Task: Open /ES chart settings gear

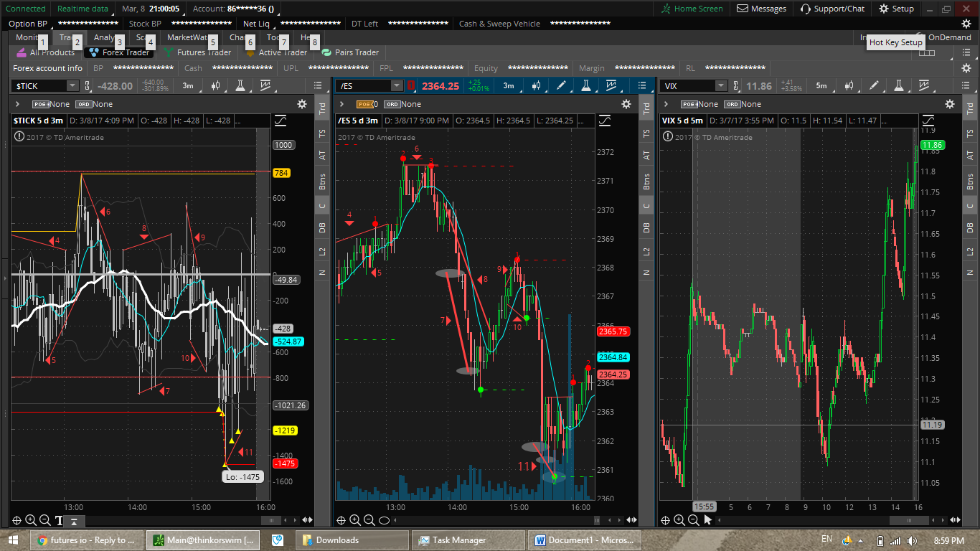Action: [626, 104]
